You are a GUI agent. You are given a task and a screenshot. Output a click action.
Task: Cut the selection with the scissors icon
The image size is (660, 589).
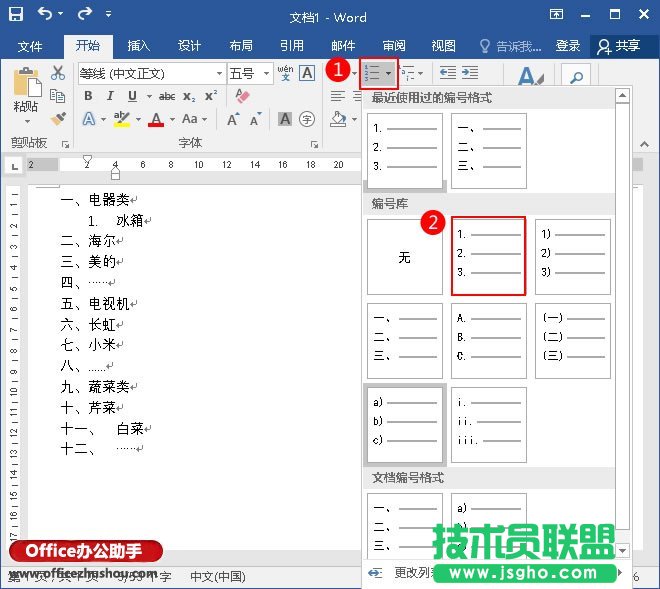point(58,72)
